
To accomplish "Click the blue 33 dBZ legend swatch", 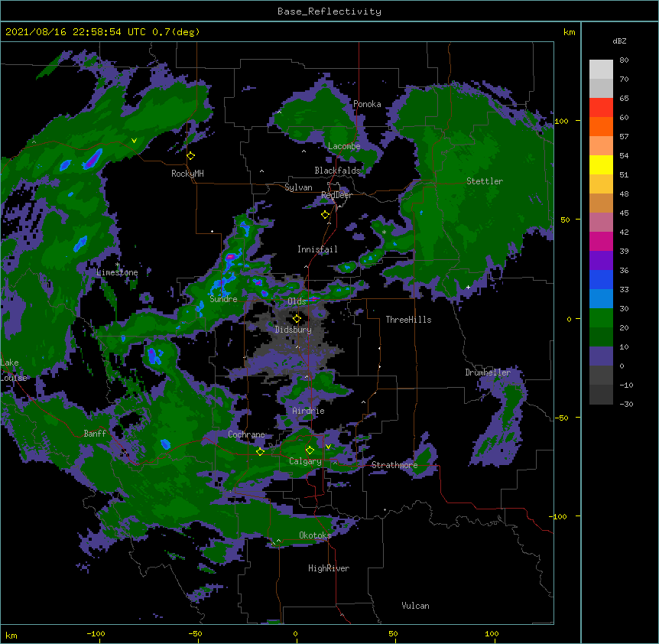I will point(601,279).
